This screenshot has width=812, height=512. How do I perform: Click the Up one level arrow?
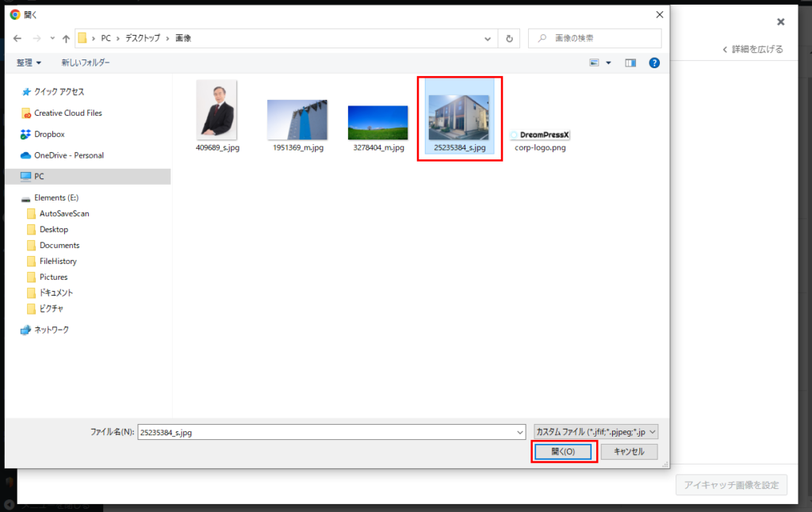[66, 38]
